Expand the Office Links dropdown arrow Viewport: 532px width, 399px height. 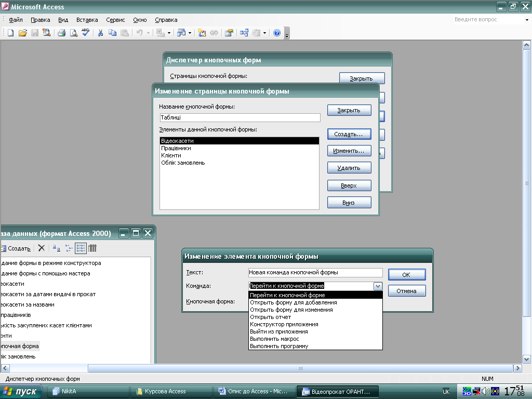coord(169,33)
